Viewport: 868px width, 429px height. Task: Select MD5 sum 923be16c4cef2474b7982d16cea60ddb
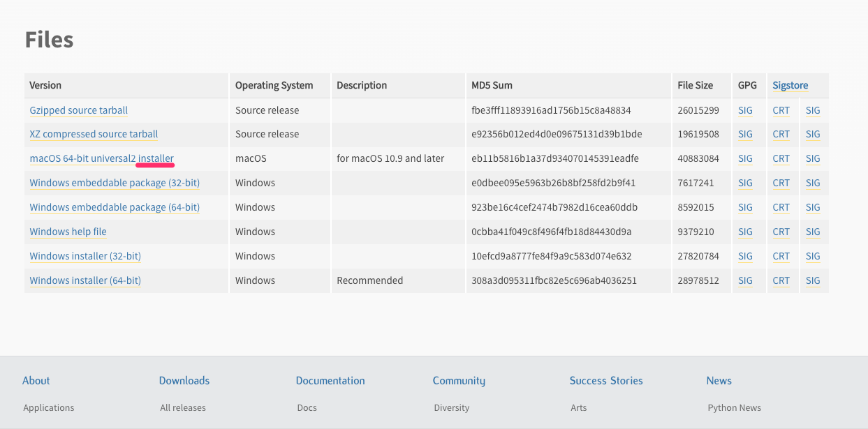point(554,207)
